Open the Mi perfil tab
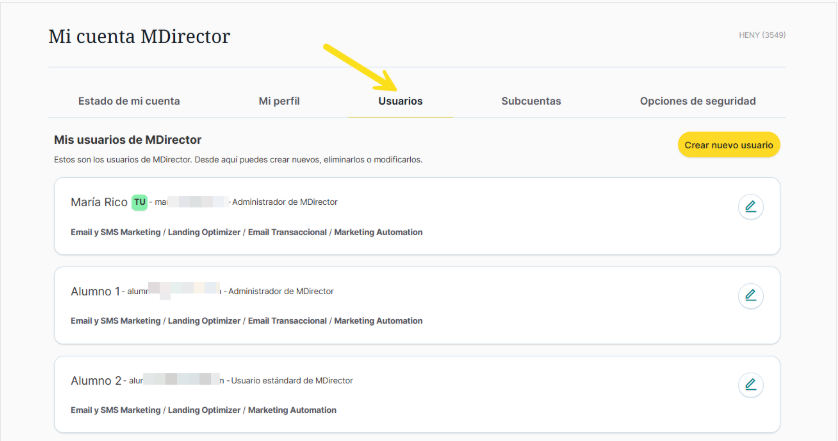Screen dimensions: 838x441 [279, 101]
